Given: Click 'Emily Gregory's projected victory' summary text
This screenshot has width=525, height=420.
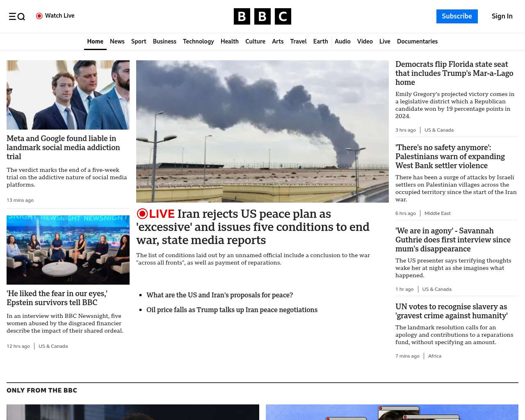Looking at the screenshot, I should (455, 105).
